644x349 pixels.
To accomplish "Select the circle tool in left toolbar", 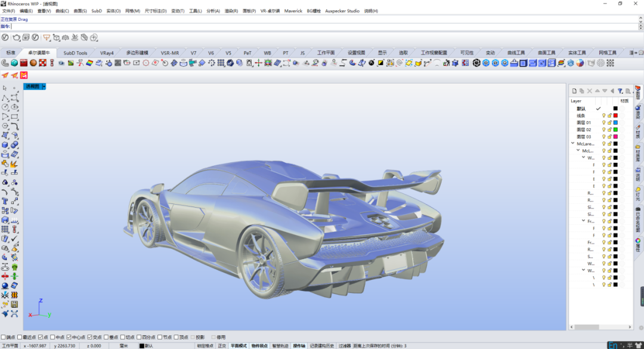I will pyautogui.click(x=5, y=107).
